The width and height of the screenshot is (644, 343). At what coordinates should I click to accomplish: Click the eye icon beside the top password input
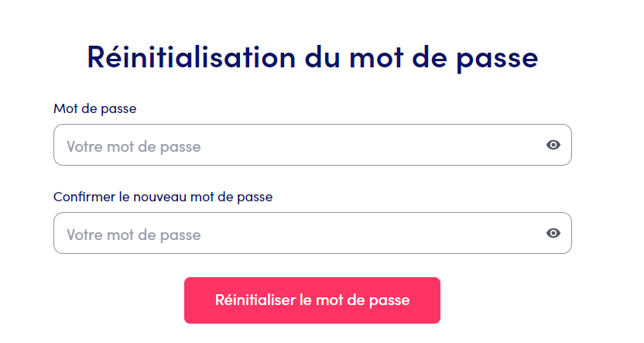coord(553,145)
